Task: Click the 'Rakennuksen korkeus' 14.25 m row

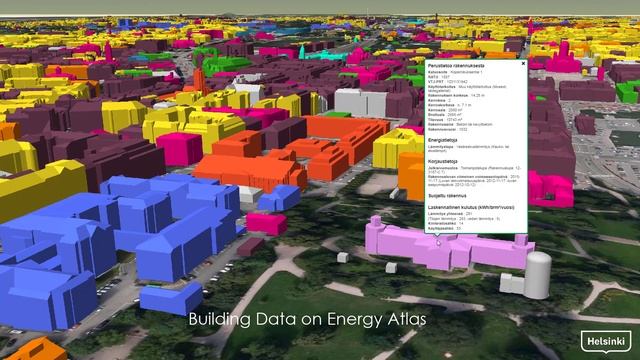Action: coord(456,95)
